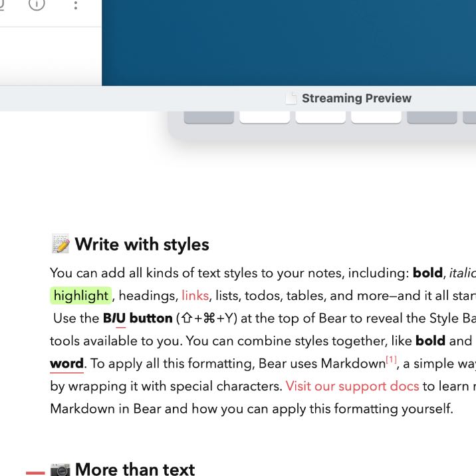Click the middle white keyboard key in image
The height and width of the screenshot is (476, 476).
[x=320, y=117]
